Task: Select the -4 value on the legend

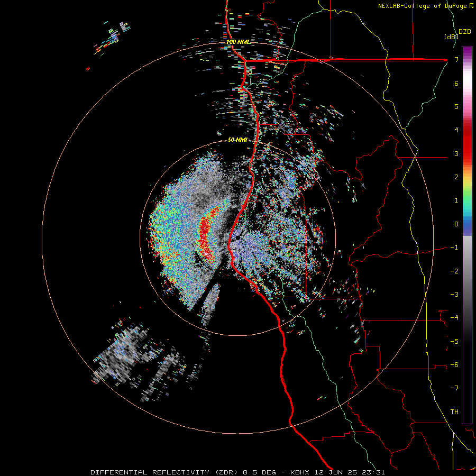Action: click(454, 317)
